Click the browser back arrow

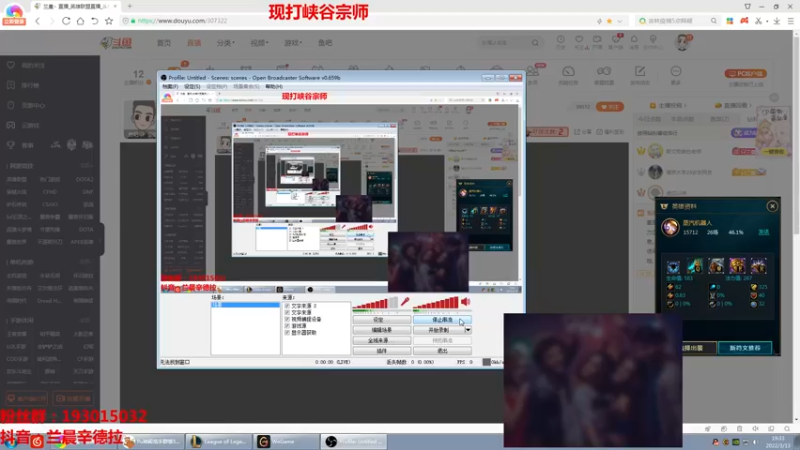[x=37, y=21]
